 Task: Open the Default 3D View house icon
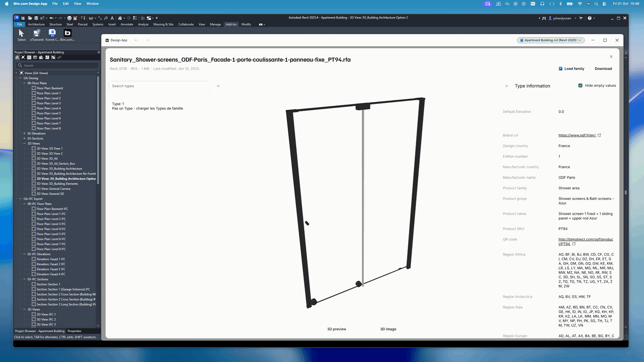click(120, 18)
